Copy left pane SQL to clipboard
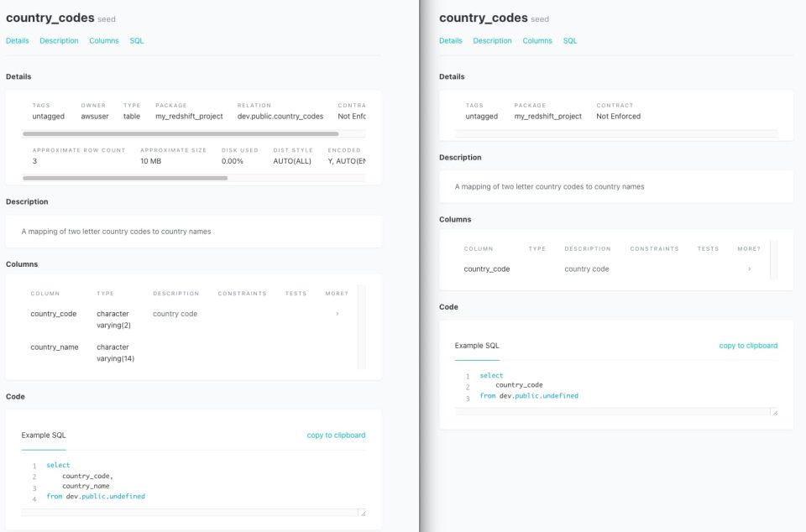Screen dimensions: 806x532 336,436
